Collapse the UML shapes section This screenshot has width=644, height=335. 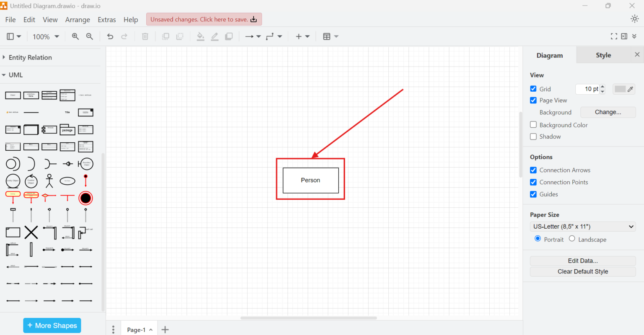(15, 75)
